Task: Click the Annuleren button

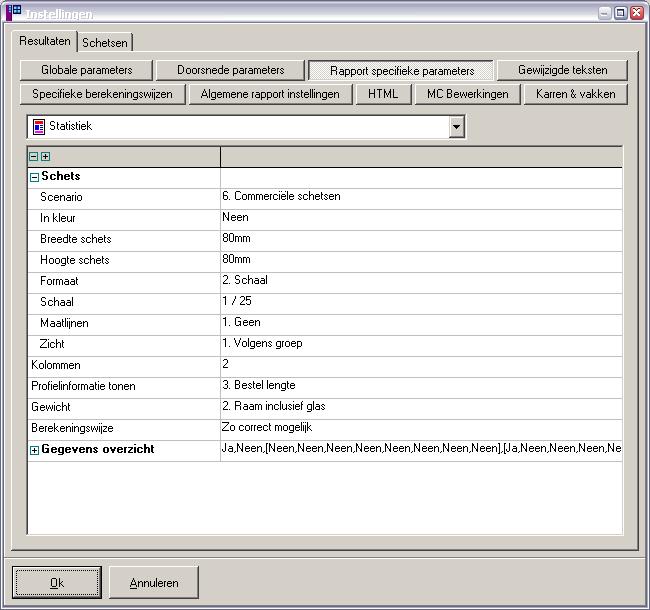Action: (x=154, y=583)
